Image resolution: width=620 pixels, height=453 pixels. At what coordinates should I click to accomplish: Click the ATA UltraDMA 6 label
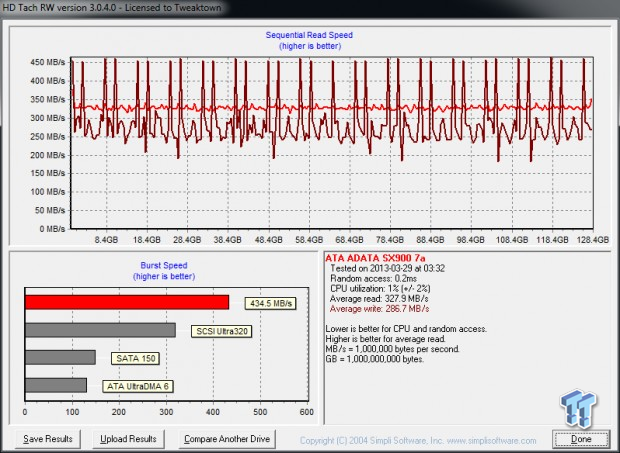[x=138, y=386]
